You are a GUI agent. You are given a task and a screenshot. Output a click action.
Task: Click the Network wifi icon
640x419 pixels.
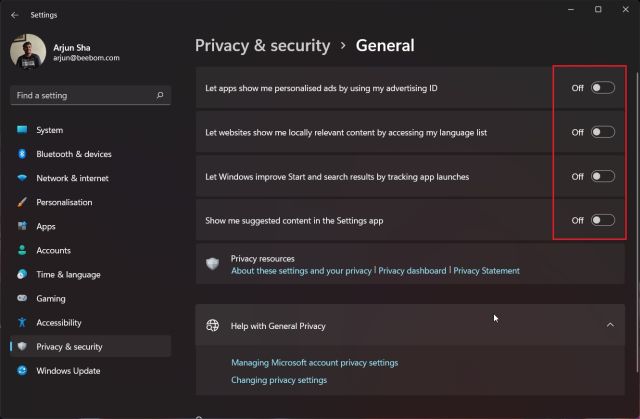tap(22, 178)
